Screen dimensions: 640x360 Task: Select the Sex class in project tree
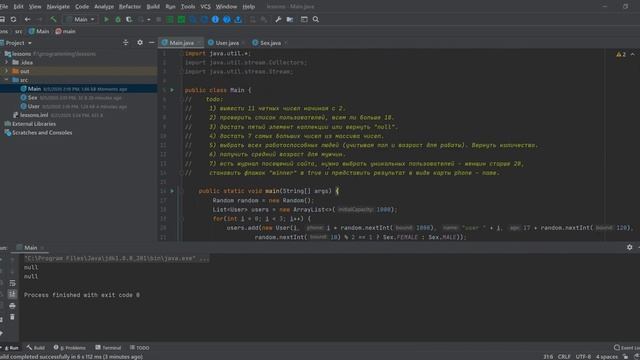click(33, 98)
